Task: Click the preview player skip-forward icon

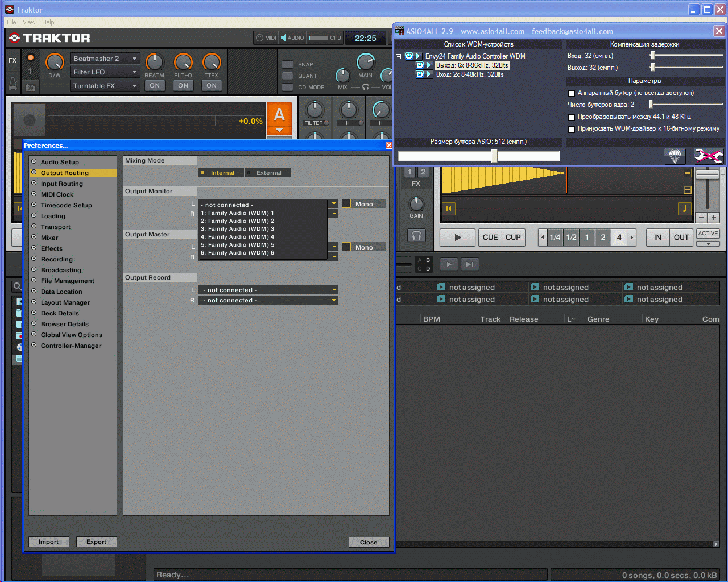Action: pos(469,264)
